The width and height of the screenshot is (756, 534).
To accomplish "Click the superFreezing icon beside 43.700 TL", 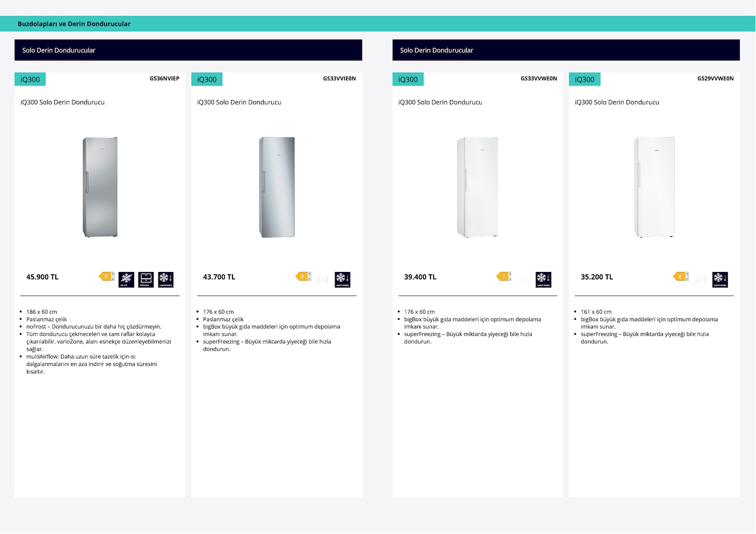I will tap(343, 280).
